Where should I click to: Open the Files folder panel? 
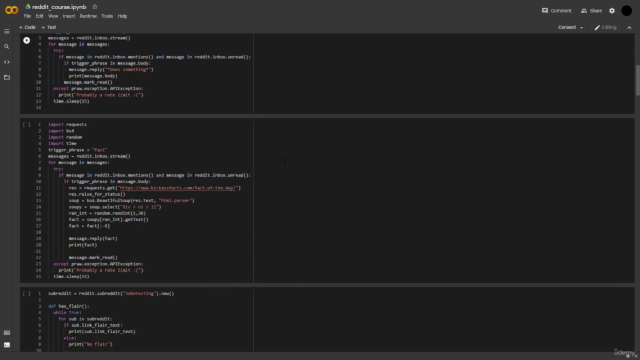7,77
